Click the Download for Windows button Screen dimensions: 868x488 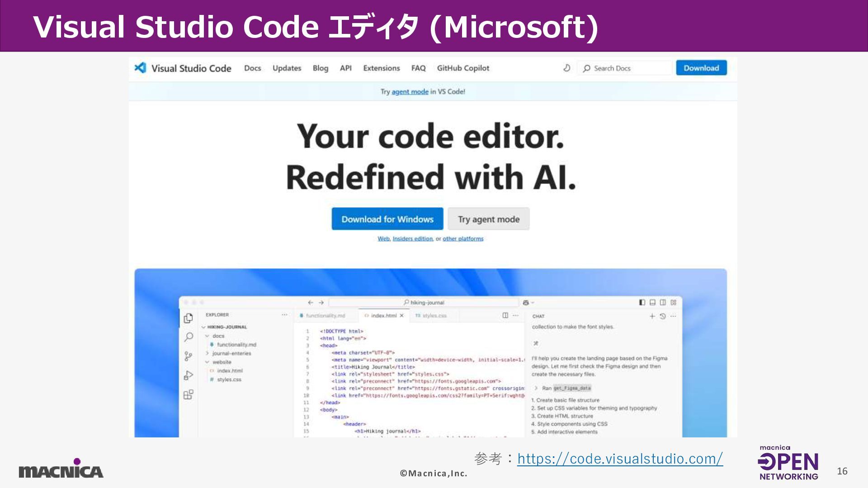coord(387,219)
